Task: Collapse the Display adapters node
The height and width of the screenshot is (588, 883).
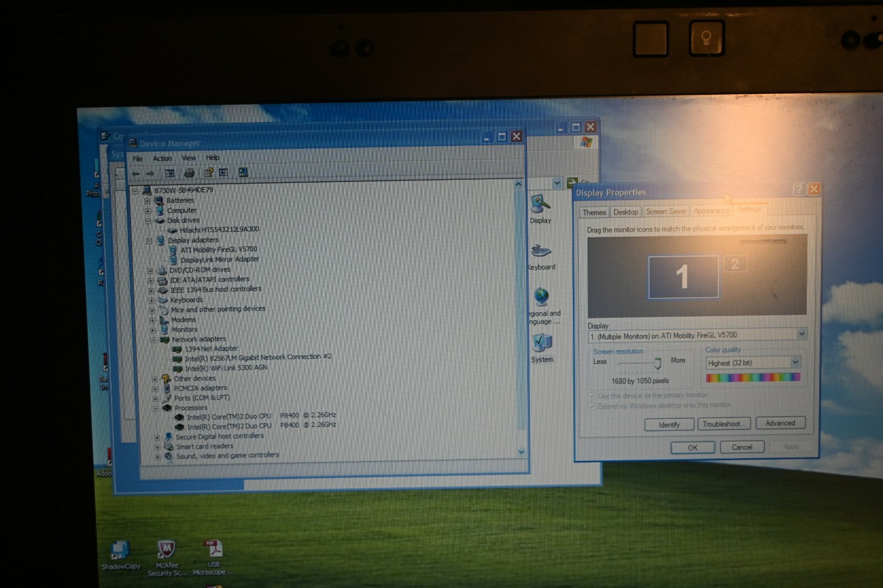Action: (x=149, y=241)
